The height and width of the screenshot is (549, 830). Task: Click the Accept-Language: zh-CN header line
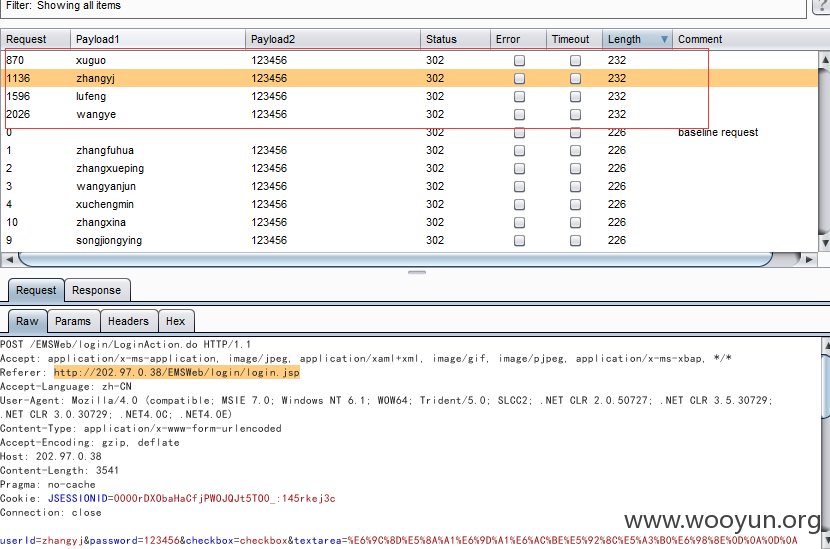tap(66, 386)
